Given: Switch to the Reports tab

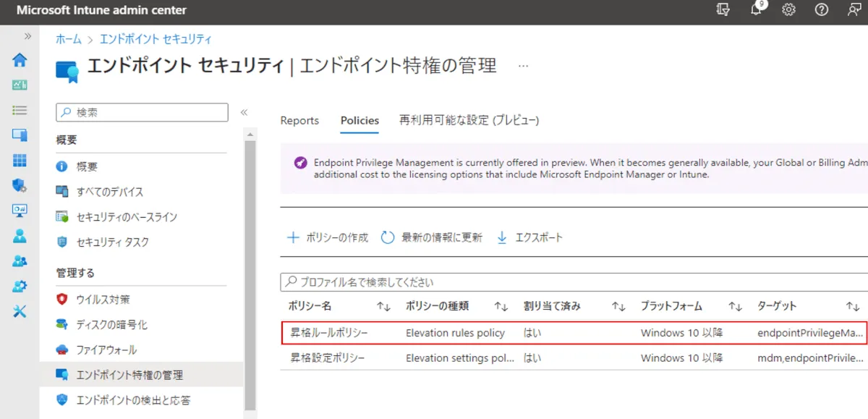Looking at the screenshot, I should click(299, 121).
